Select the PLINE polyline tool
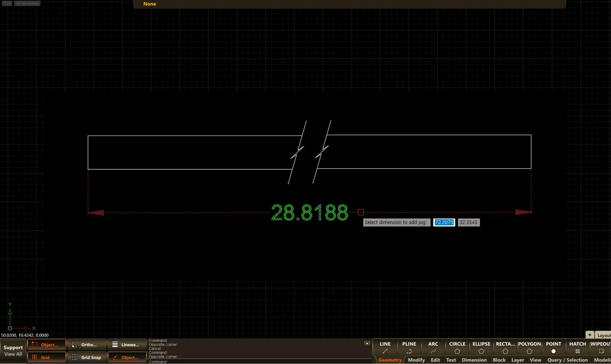The image size is (611, 364). 409,347
